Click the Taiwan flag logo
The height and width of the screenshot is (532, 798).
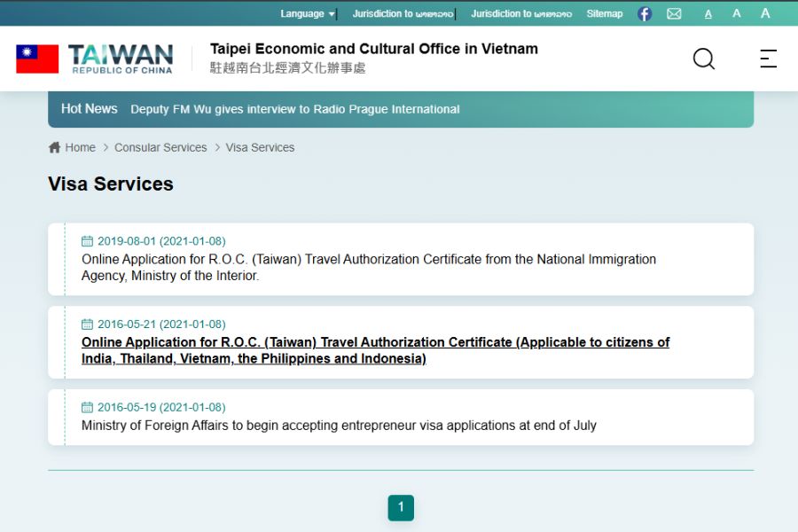(x=37, y=59)
